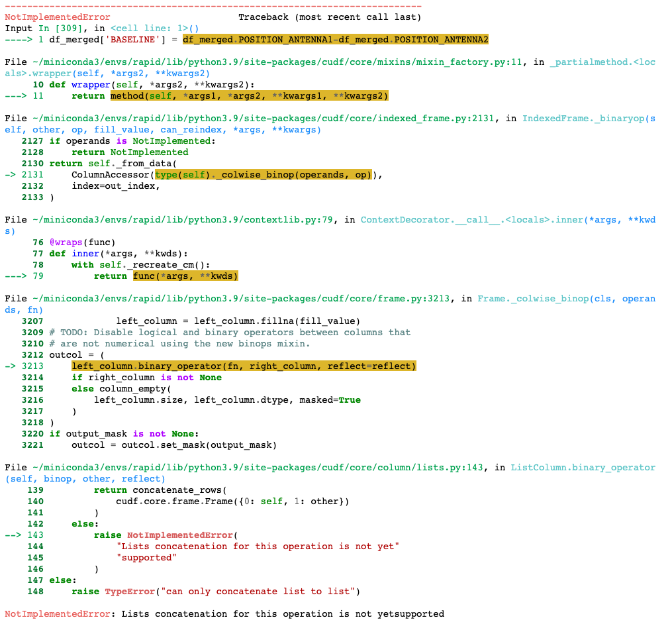Click 'cudf.core.frame.Frame({0: self, 1: other})' line
The image size is (672, 628).
coord(232,501)
